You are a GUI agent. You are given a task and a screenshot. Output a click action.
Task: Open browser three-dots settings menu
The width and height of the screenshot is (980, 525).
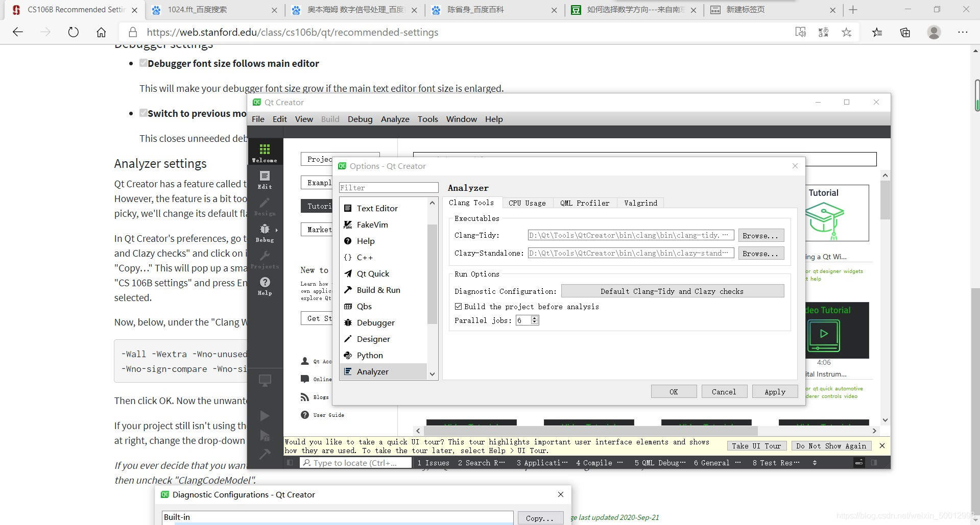point(963,32)
